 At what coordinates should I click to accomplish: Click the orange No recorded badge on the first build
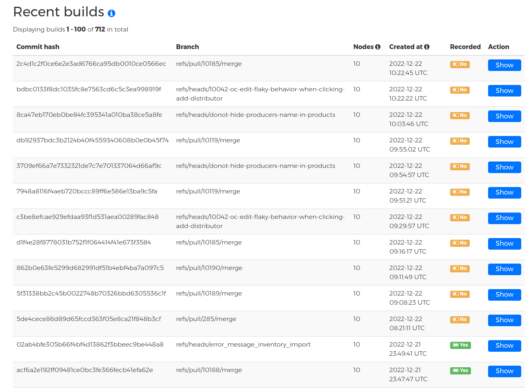(x=459, y=64)
